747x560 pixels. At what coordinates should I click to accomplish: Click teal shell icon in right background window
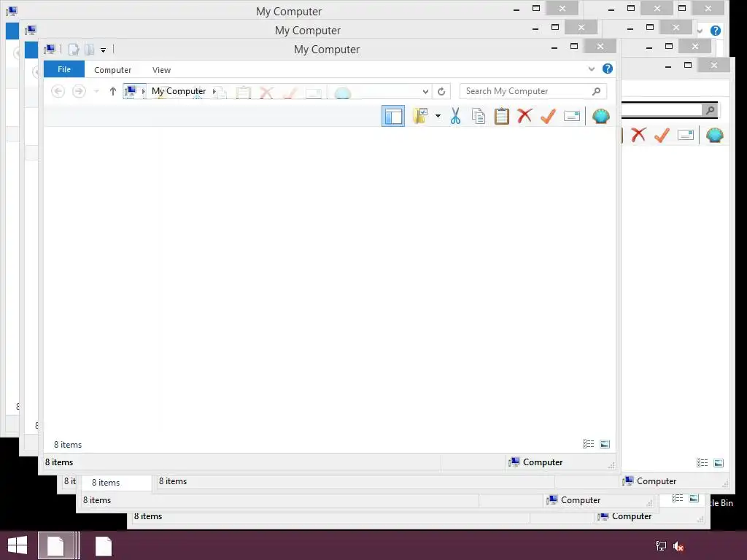pyautogui.click(x=715, y=135)
